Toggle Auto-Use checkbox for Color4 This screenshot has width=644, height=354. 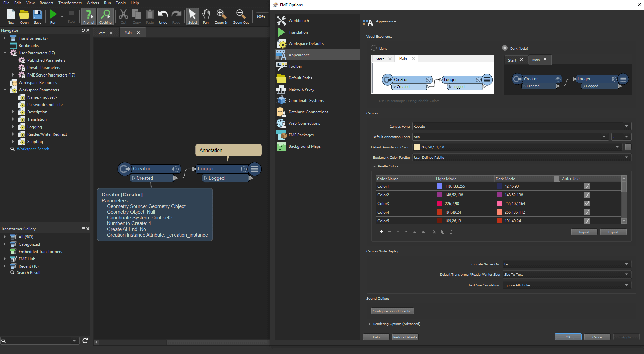587,212
